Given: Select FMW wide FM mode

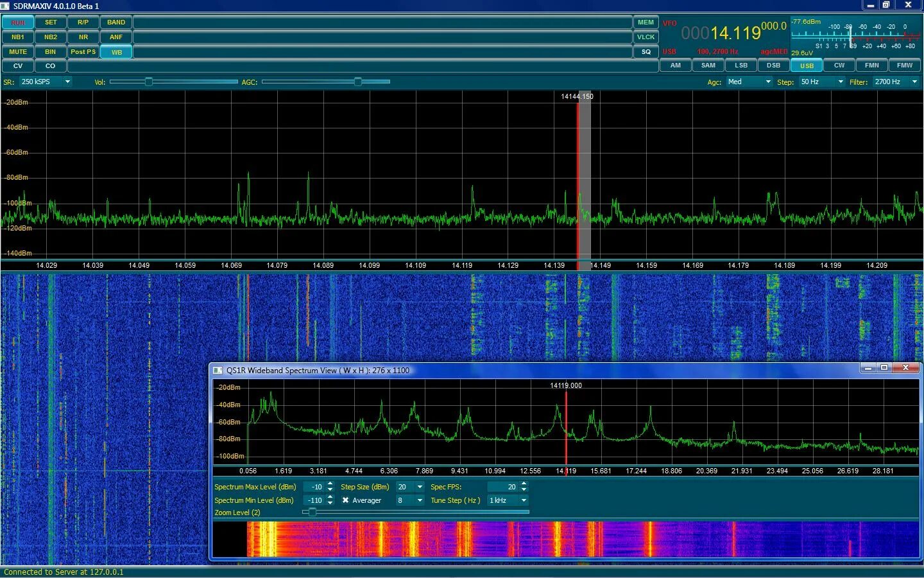Looking at the screenshot, I should coord(905,66).
